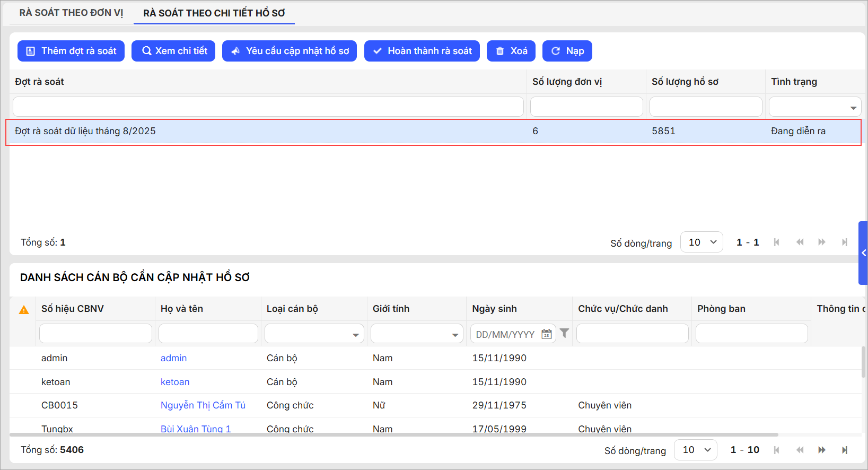This screenshot has height=470, width=868.
Task: Sort by Số hiệu CBNV column header
Action: [73, 309]
